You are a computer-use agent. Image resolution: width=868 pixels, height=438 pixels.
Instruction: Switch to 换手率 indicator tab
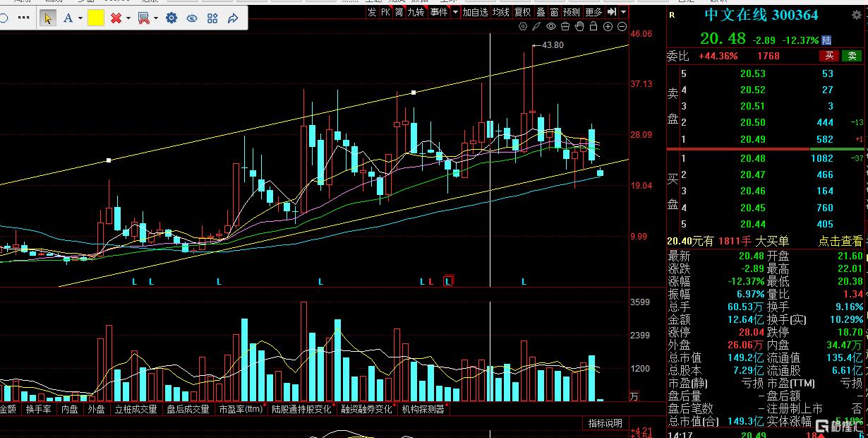[x=39, y=409]
